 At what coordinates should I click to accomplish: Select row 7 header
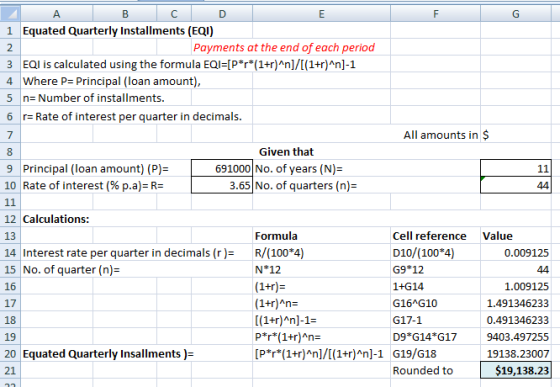[x=10, y=135]
